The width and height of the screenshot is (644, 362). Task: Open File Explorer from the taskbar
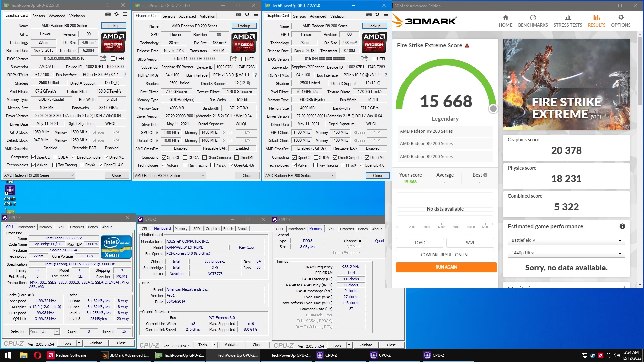tap(23, 355)
